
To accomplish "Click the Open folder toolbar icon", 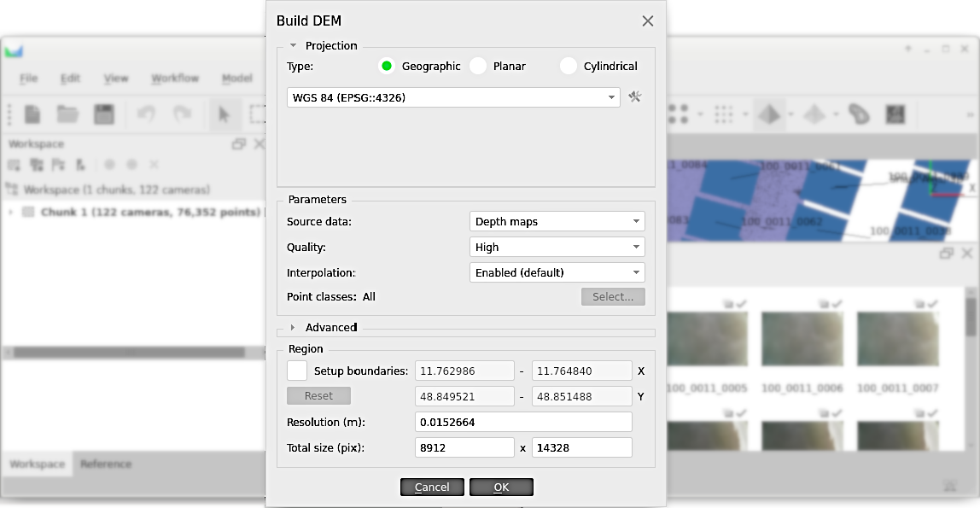I will [67, 114].
